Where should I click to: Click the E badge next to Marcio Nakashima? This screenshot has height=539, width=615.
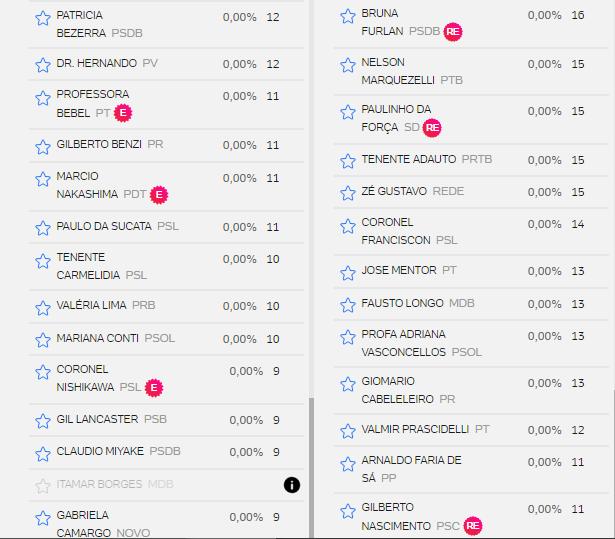point(158,195)
